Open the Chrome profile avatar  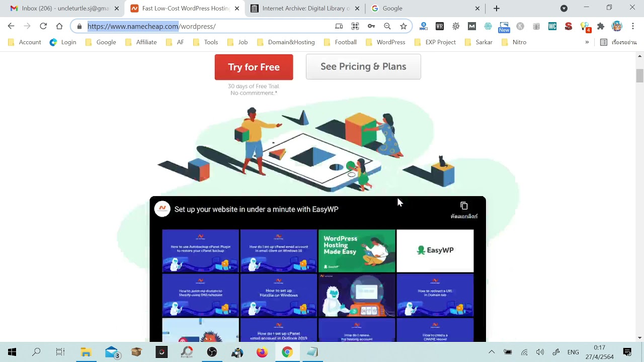(617, 26)
